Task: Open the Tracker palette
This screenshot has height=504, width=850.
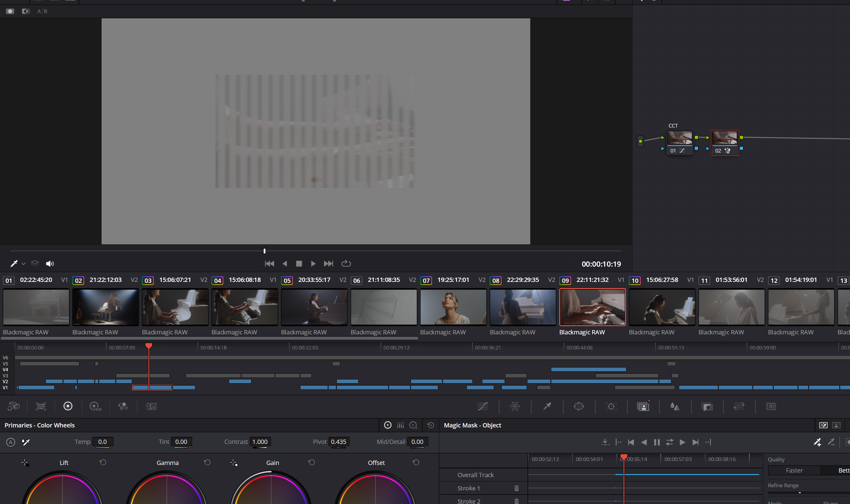Action: coord(611,406)
